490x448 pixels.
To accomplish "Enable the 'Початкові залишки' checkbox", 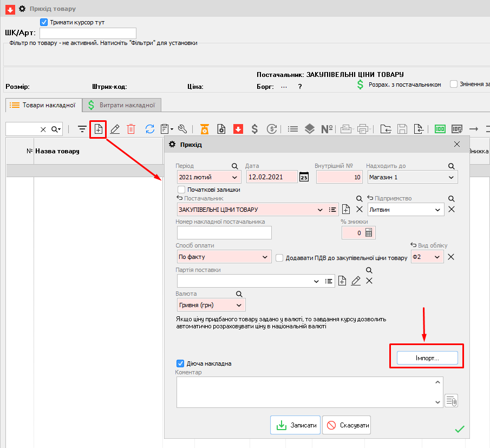I will click(181, 190).
